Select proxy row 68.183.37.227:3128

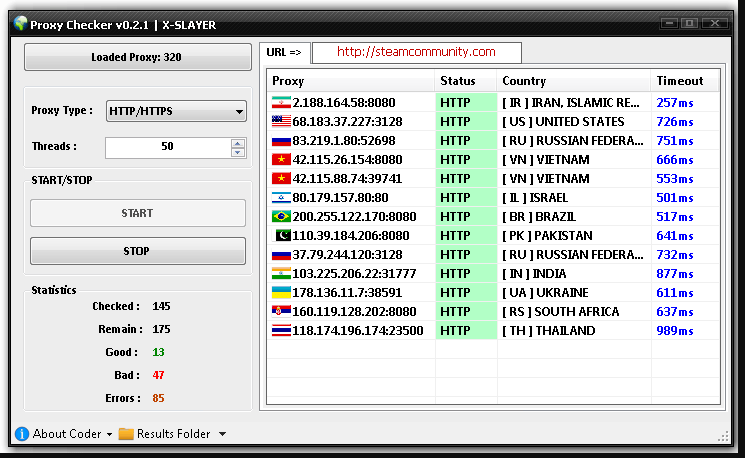(x=493, y=122)
